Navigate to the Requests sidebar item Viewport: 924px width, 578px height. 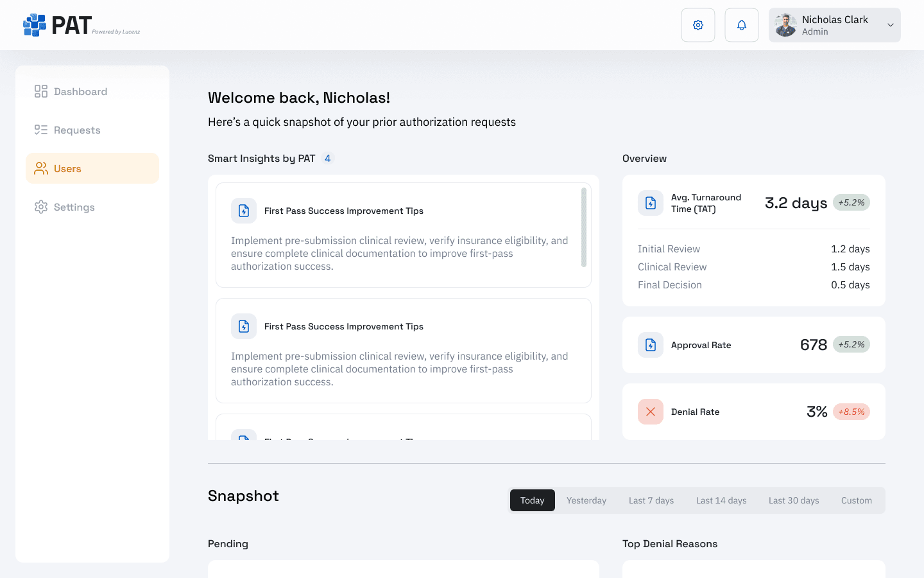(77, 130)
